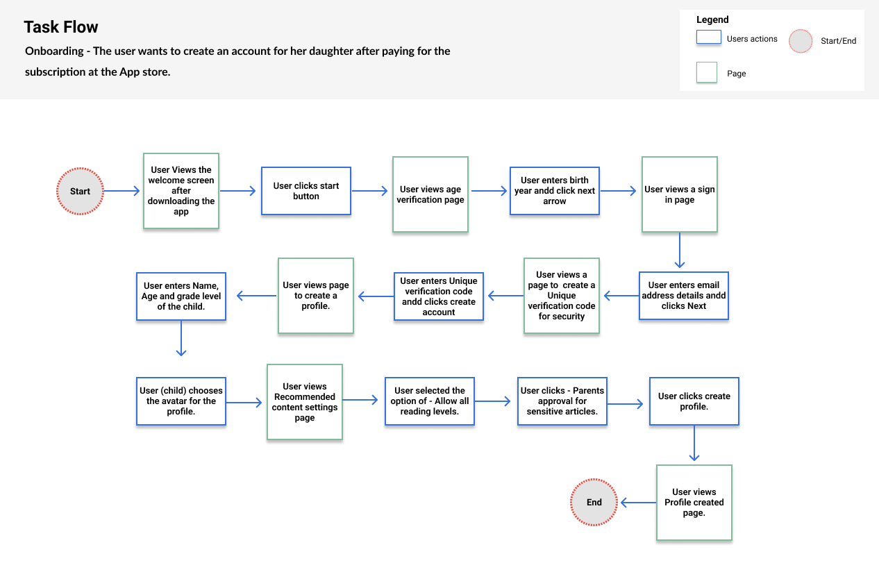Image resolution: width=879 pixels, height=588 pixels.
Task: Select 'User (child) chooses the avatar' box
Action: pyautogui.click(x=181, y=401)
